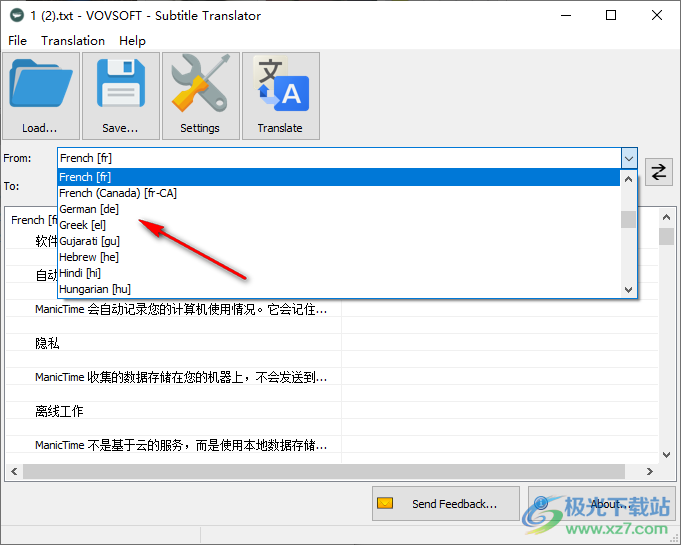Viewport: 681px width, 545px height.
Task: Open the About dialog button
Action: click(602, 504)
